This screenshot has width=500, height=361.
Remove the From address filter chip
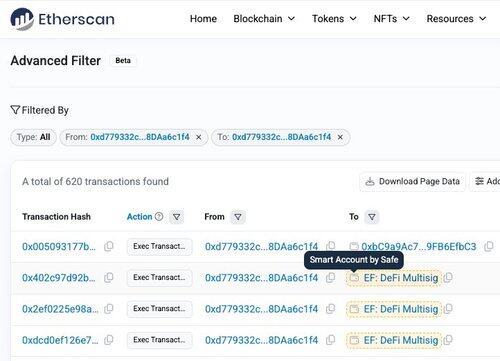click(198, 137)
